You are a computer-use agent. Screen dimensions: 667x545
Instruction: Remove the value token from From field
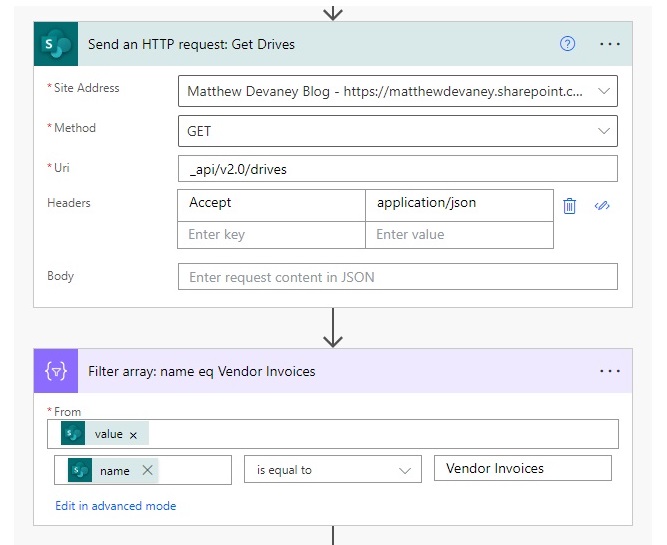coord(133,435)
